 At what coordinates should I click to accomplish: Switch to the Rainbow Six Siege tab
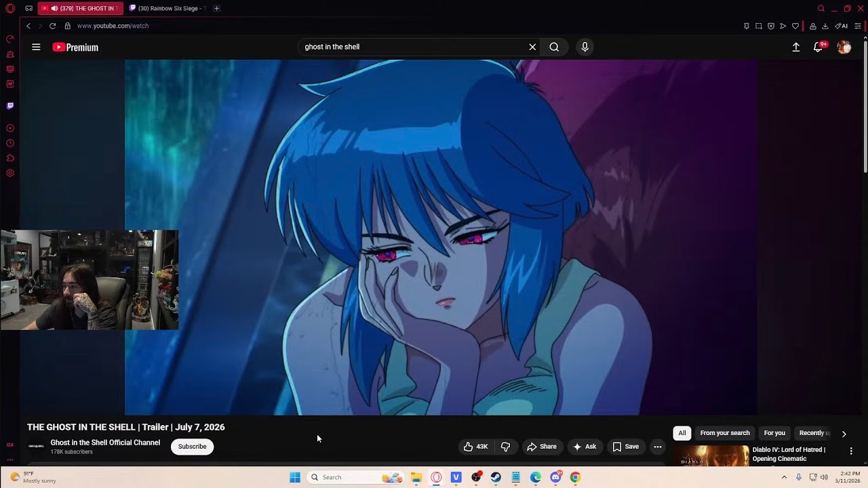click(x=167, y=8)
